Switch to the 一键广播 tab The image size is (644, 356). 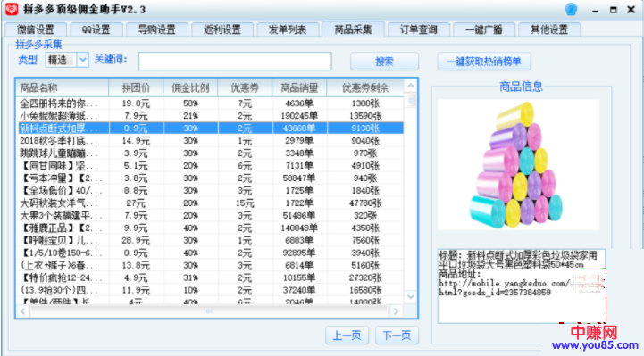tap(484, 29)
